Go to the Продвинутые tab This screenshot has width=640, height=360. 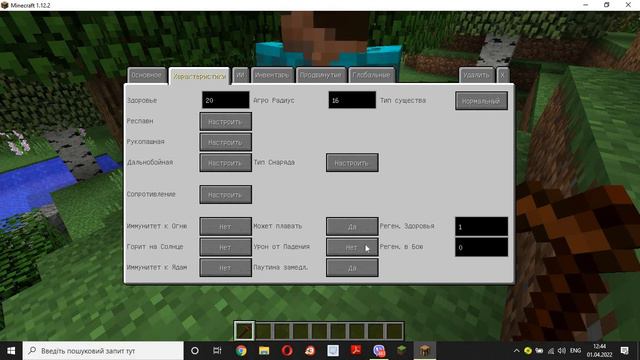click(321, 75)
